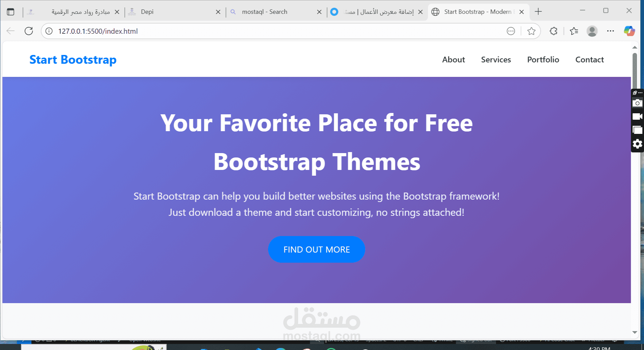Screen dimensions: 644x350
Task: Click the Start Bootstrap brand link
Action: pos(73,60)
